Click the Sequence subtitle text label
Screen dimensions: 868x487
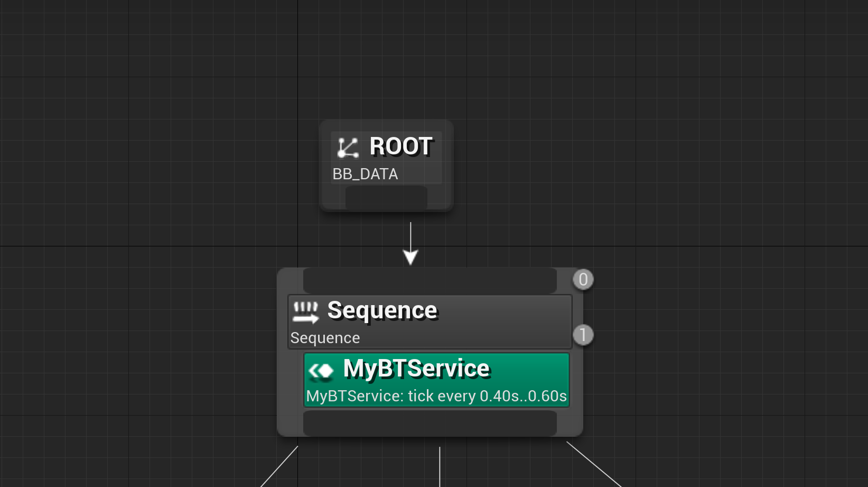point(325,337)
